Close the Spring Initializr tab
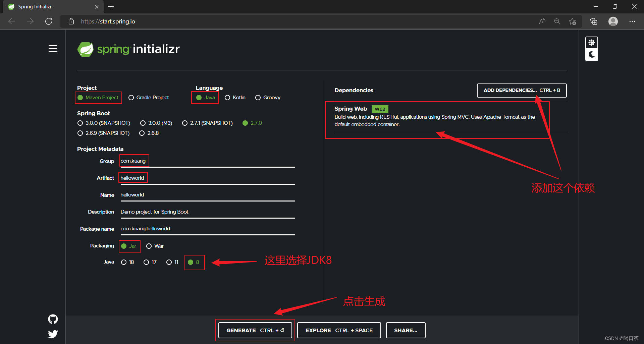This screenshot has width=644, height=344. tap(97, 7)
